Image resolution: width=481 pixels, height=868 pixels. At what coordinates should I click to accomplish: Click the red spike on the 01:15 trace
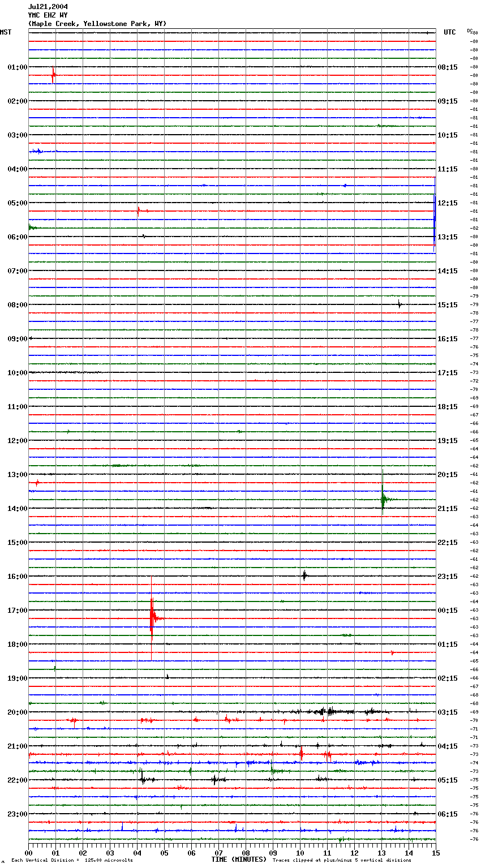(x=53, y=75)
